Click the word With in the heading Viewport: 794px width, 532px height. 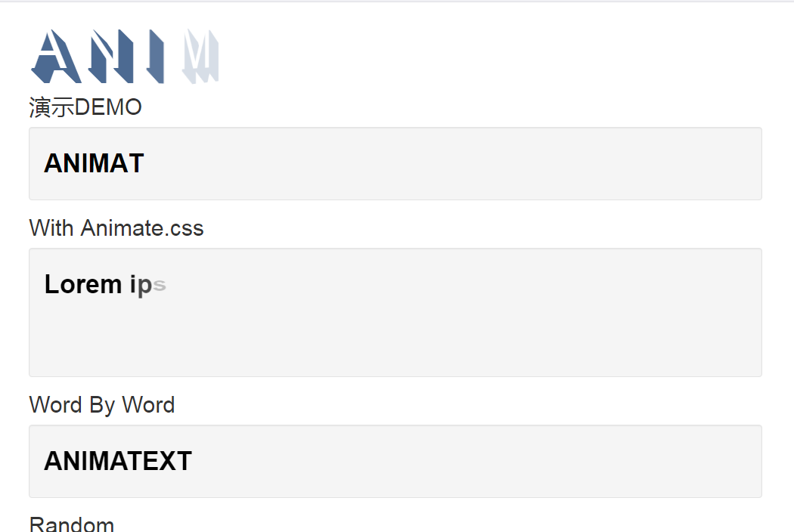point(51,227)
